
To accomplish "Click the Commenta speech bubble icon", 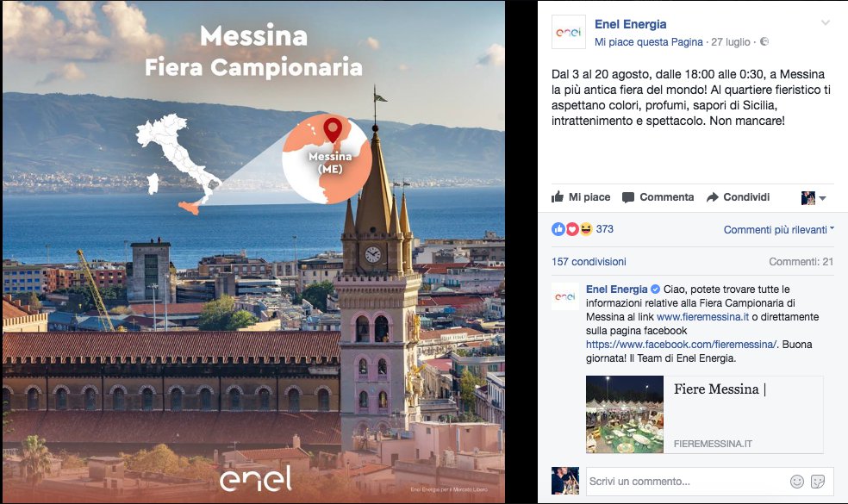I will pos(628,197).
